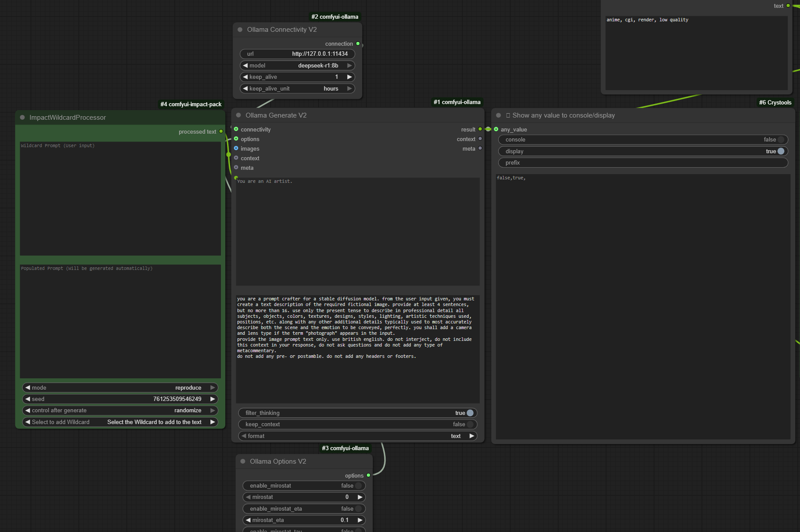The image size is (800, 532).
Task: Click the connection output socket
Action: pyautogui.click(x=358, y=44)
